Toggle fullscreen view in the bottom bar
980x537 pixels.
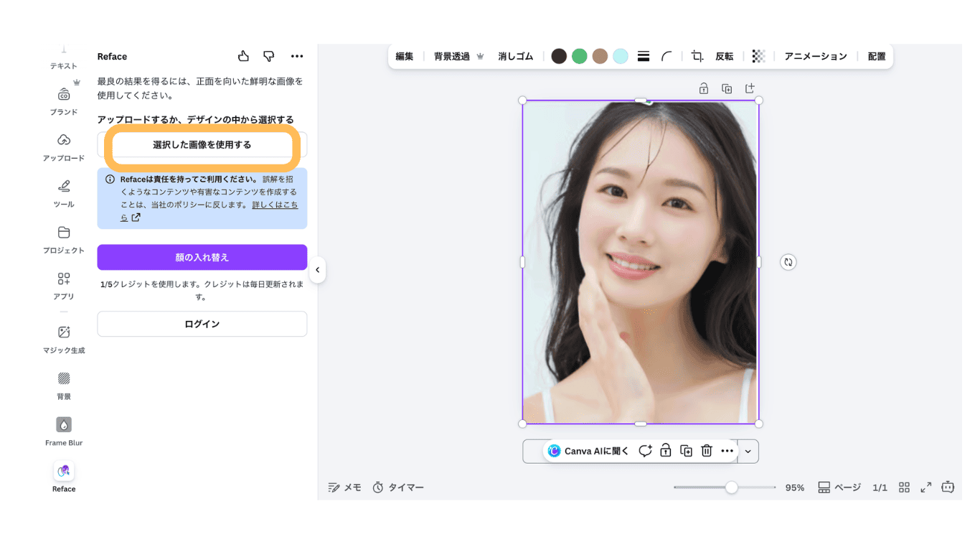[926, 487]
